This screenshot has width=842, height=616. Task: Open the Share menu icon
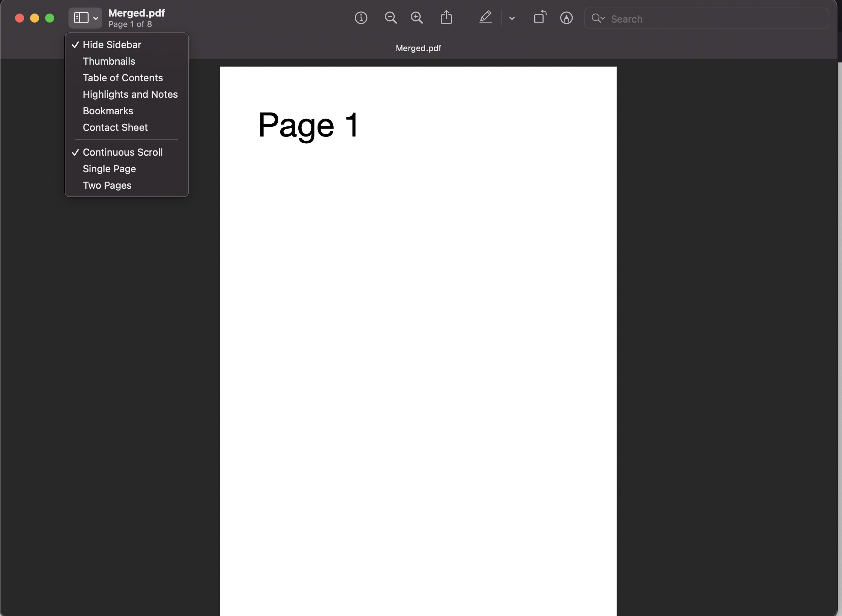pos(446,18)
